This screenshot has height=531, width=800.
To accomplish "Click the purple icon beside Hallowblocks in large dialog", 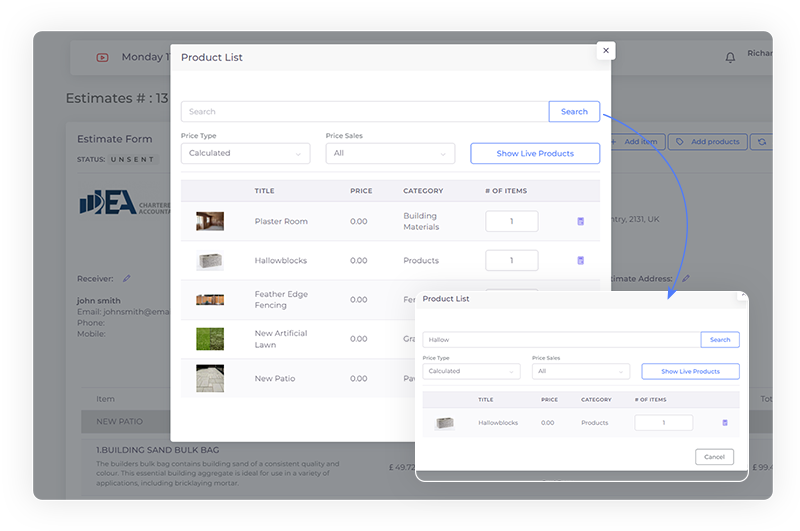I will pyautogui.click(x=580, y=260).
